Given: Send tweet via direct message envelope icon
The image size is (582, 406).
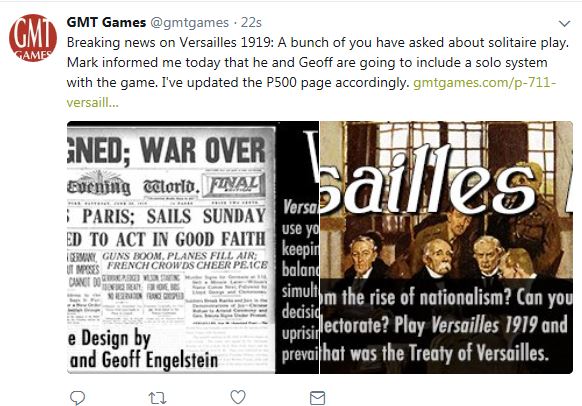Looking at the screenshot, I should coord(317,398).
